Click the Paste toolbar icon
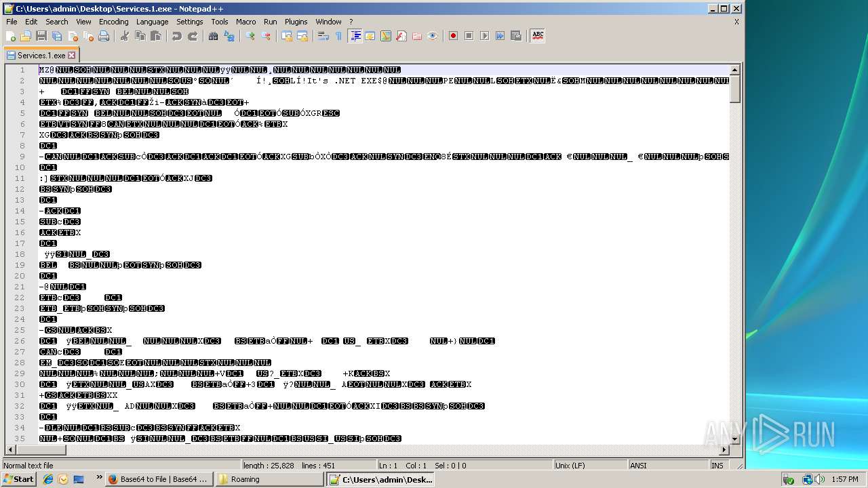This screenshot has width=868, height=488. click(156, 36)
